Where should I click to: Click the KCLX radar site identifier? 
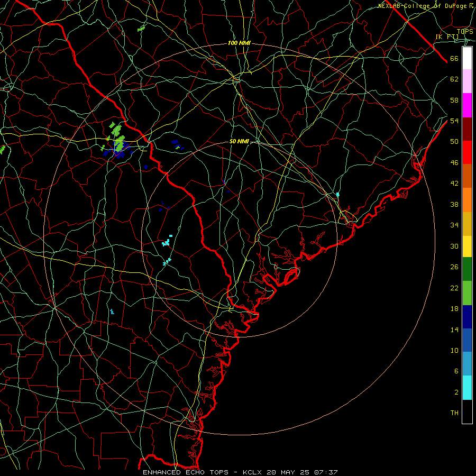[253, 472]
